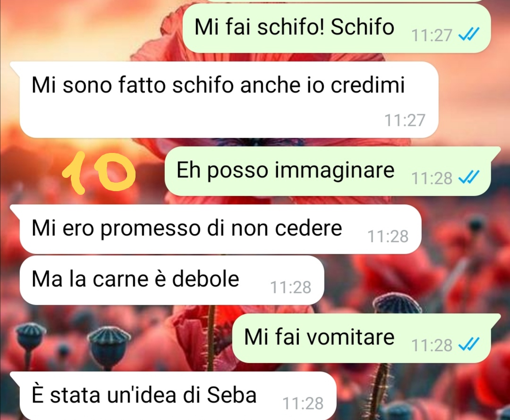
Task: Tap the 'Eh posso immaginare' sent message
Action: click(x=332, y=171)
